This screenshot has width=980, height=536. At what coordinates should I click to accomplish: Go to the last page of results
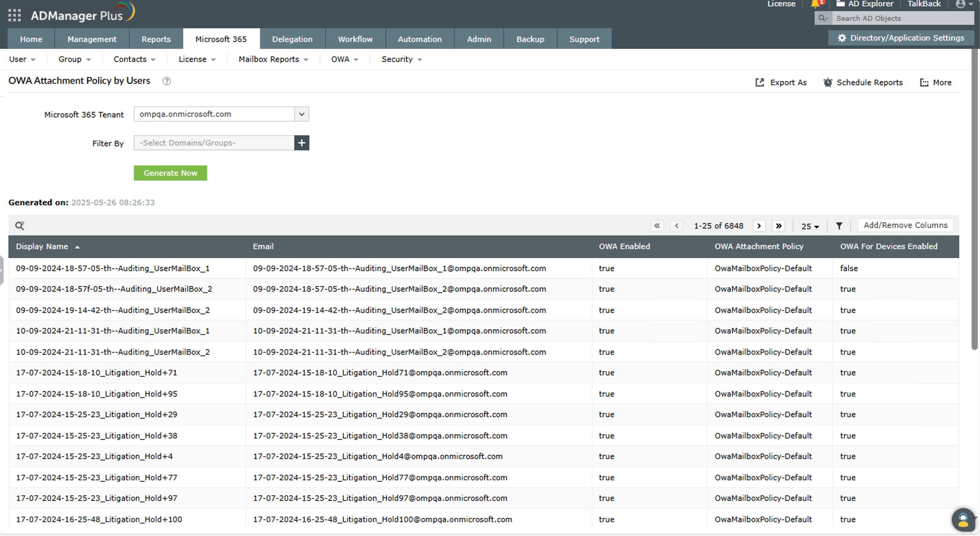point(779,226)
